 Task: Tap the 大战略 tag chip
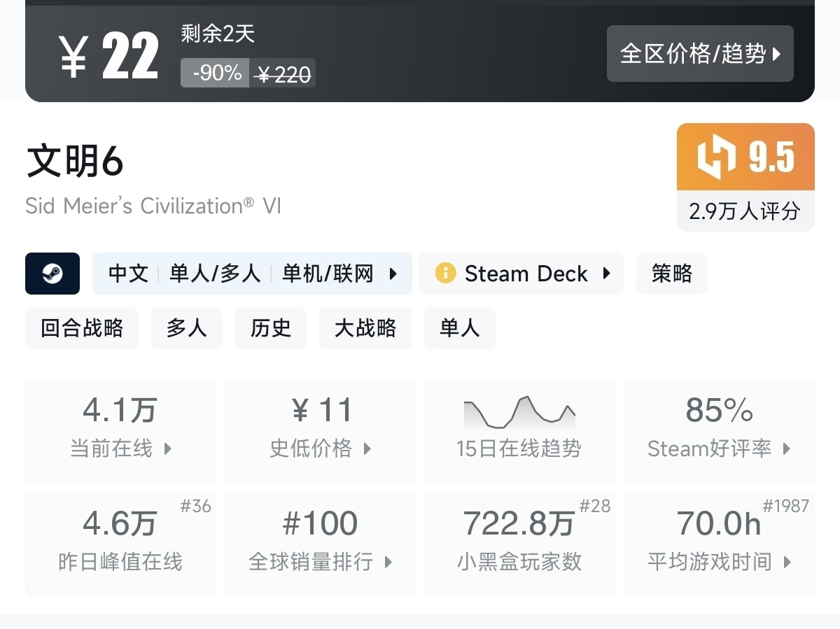pyautogui.click(x=365, y=328)
